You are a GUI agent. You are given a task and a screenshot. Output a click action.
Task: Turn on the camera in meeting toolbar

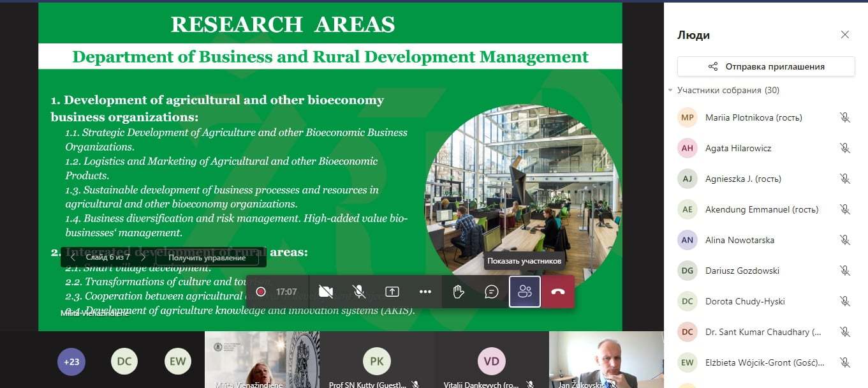tap(326, 292)
